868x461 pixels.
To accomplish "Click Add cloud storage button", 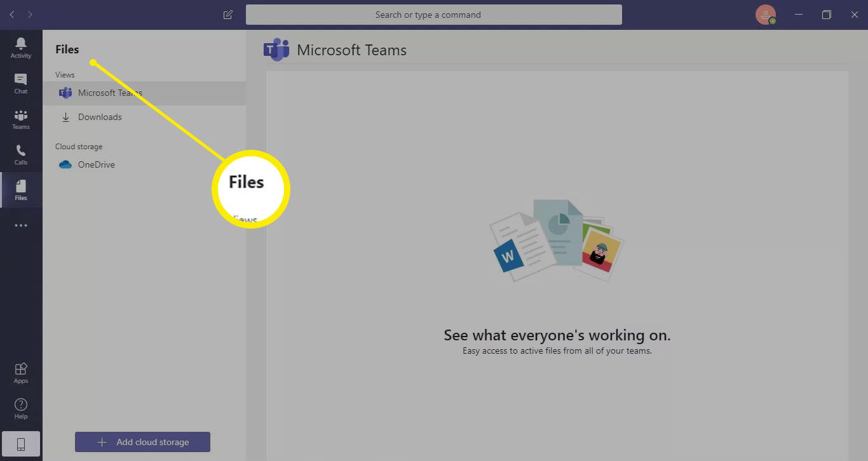I will pos(142,442).
